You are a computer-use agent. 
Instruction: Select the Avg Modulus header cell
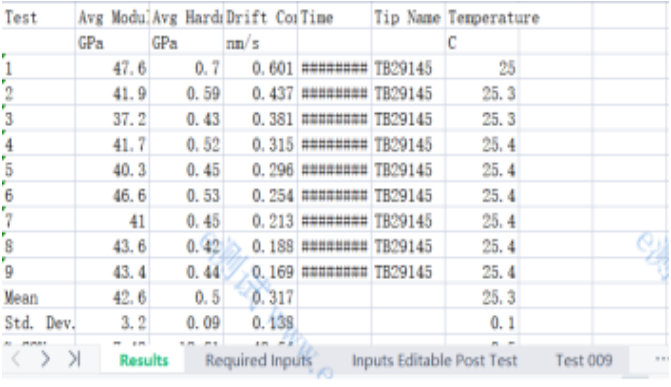pyautogui.click(x=113, y=17)
